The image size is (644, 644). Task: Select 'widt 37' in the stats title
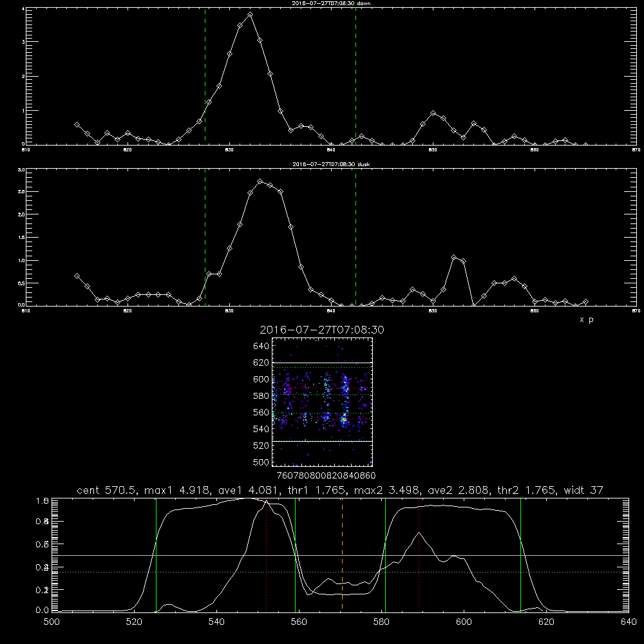point(583,490)
